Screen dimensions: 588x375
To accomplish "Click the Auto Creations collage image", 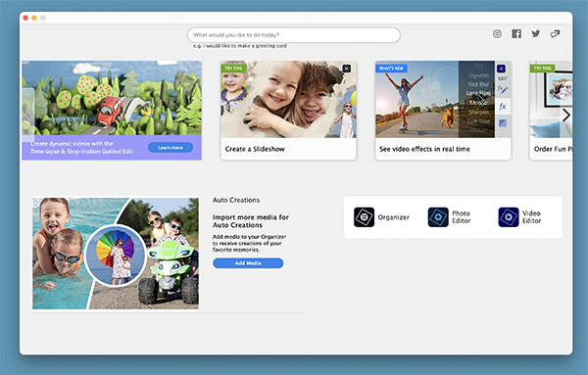I will [116, 254].
